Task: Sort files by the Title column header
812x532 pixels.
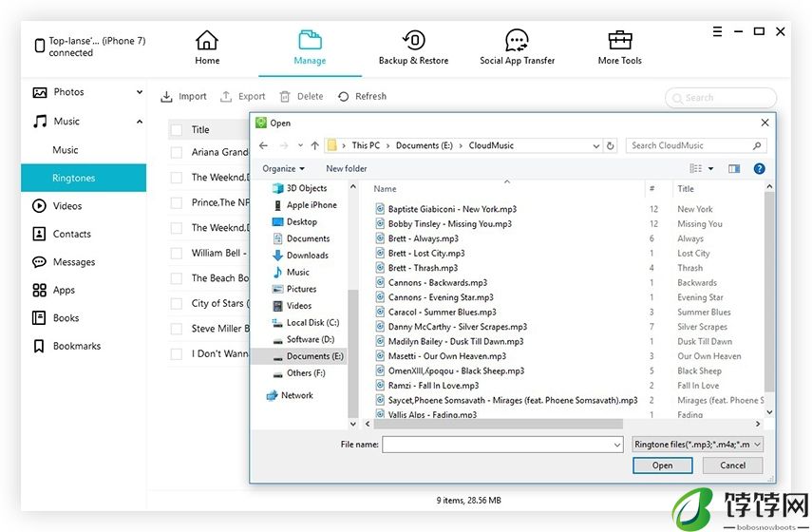Action: [686, 189]
